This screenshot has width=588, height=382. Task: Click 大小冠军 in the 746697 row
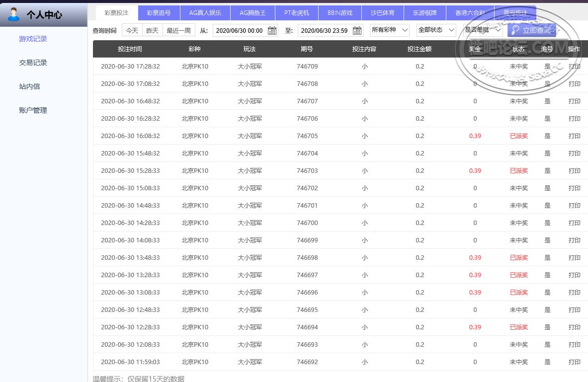pyautogui.click(x=250, y=275)
